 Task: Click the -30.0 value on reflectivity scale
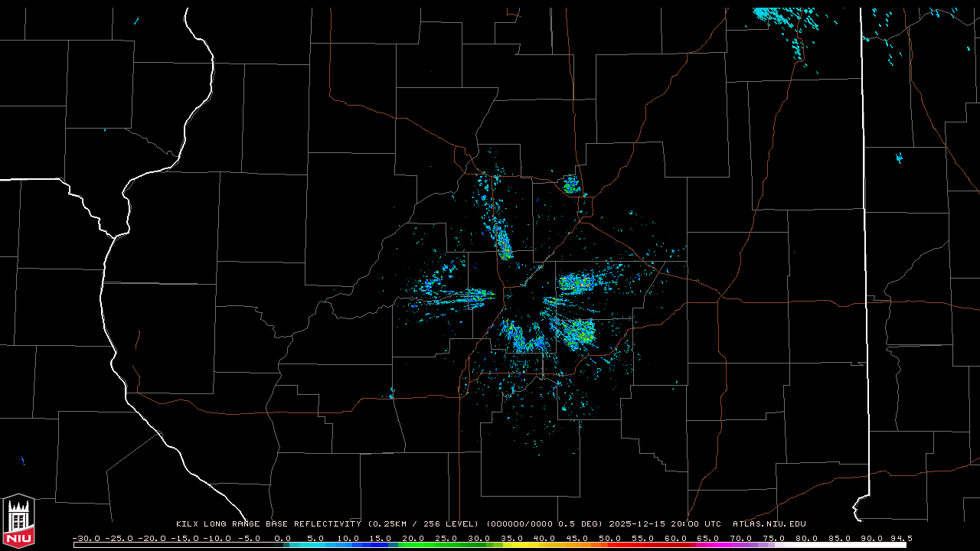click(x=86, y=538)
